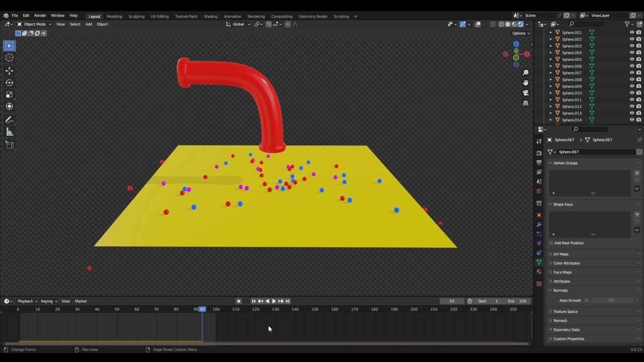Open the Material properties tab icon

(539, 272)
